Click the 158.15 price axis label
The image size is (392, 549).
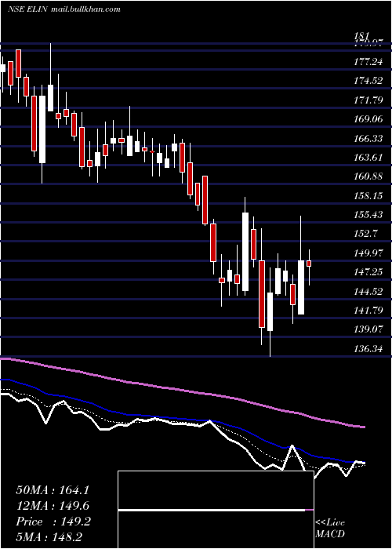click(x=367, y=195)
